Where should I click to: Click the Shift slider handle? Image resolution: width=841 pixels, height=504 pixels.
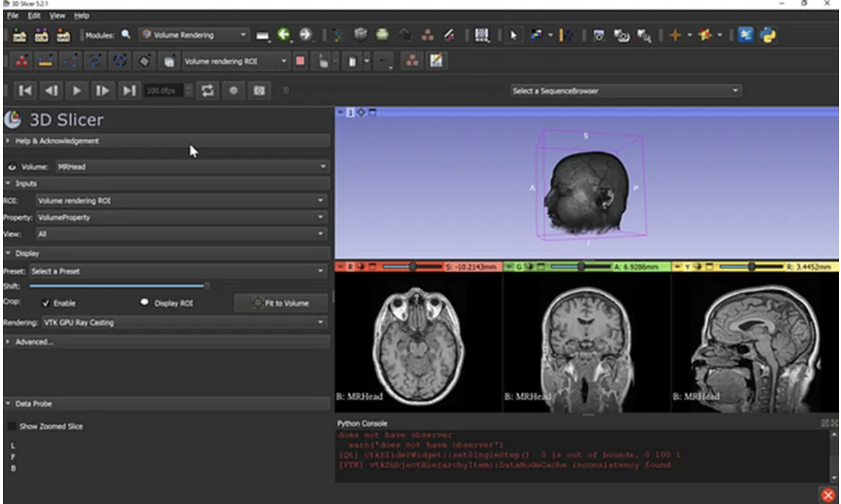(x=207, y=286)
